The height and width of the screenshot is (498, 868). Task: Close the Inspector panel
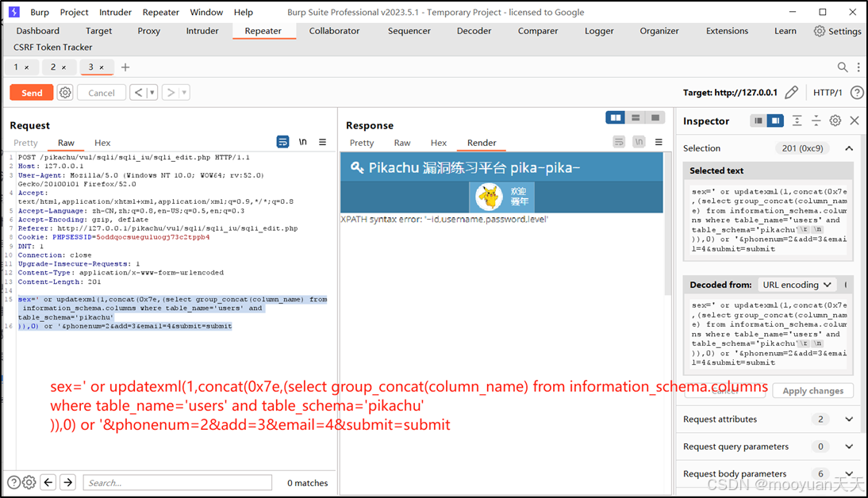click(x=855, y=120)
